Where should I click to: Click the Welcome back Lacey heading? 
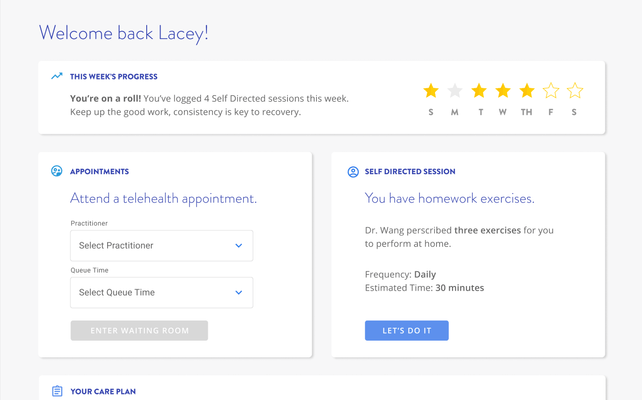pyautogui.click(x=124, y=33)
